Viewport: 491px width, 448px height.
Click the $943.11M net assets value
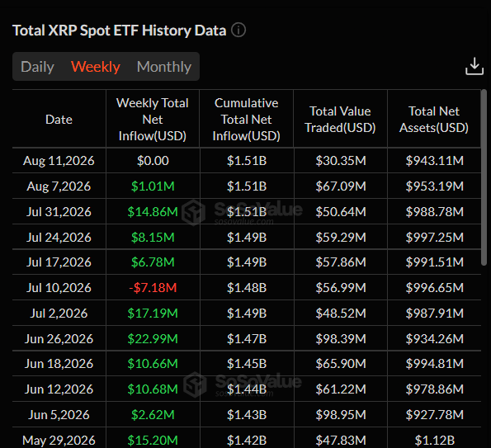(x=435, y=161)
